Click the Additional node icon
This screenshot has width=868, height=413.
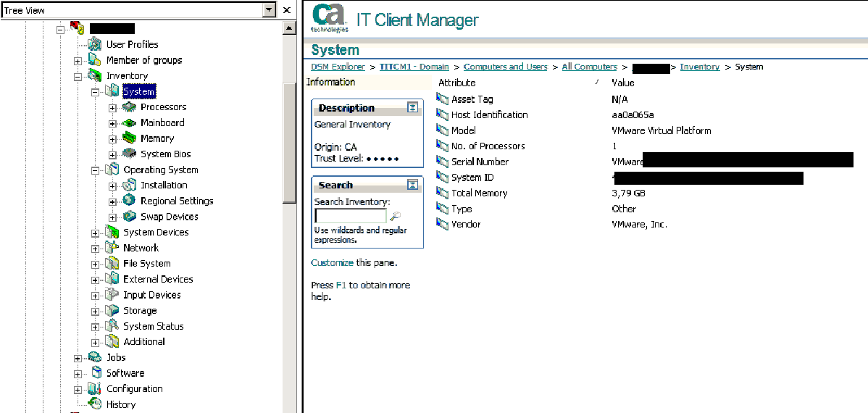click(x=112, y=341)
